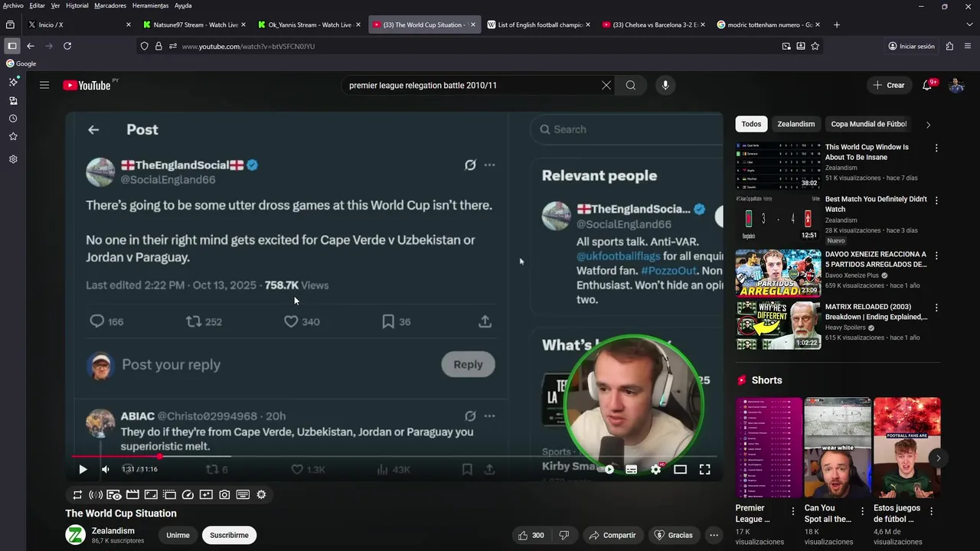980x551 pixels.
Task: Open the Marcadores menu
Action: [110, 5]
